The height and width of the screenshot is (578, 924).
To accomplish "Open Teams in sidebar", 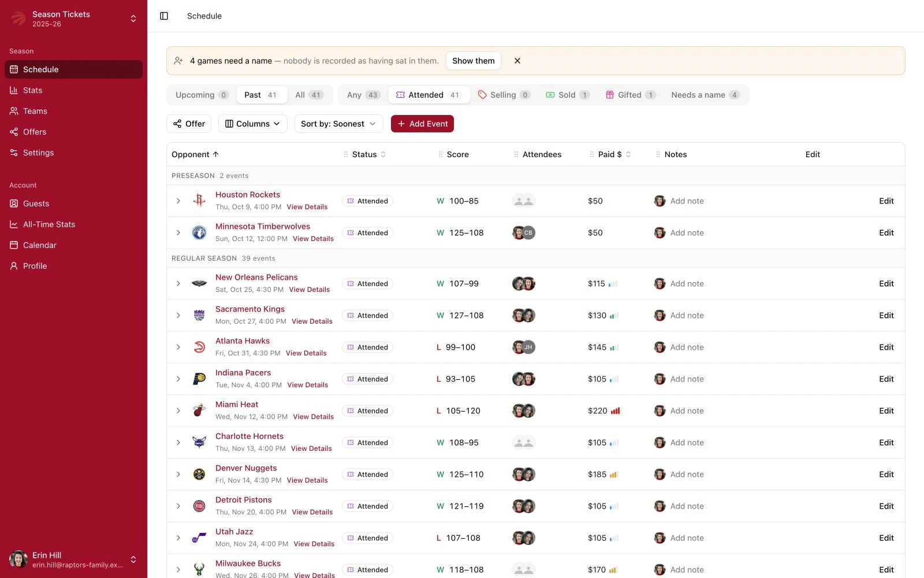I will [73, 111].
